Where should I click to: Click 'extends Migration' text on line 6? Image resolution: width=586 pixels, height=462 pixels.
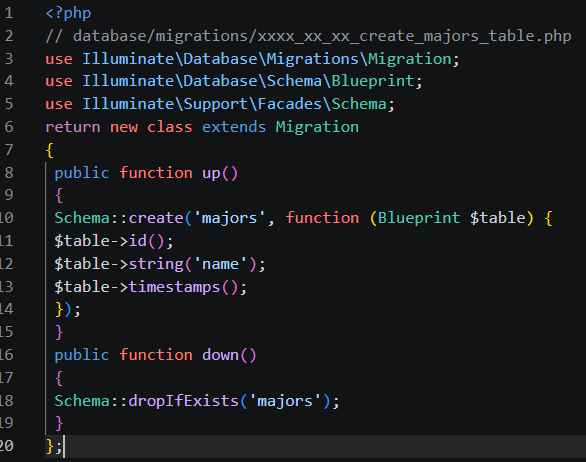click(280, 127)
